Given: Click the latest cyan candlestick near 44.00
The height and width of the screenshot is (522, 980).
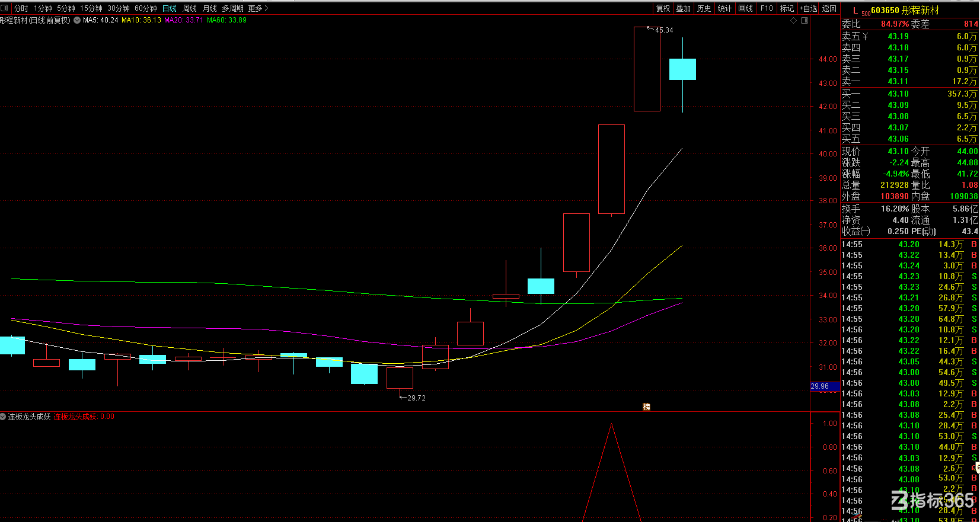Looking at the screenshot, I should 682,69.
